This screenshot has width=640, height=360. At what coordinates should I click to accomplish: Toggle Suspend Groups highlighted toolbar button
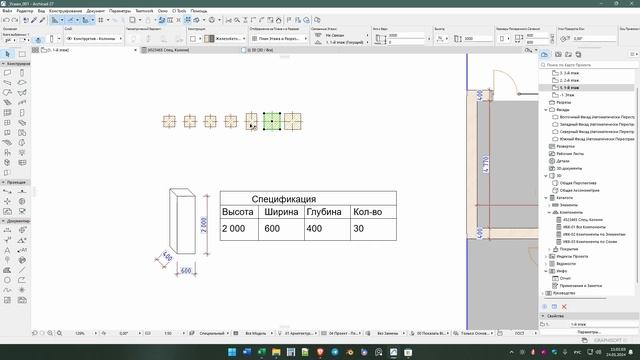[x=188, y=20]
